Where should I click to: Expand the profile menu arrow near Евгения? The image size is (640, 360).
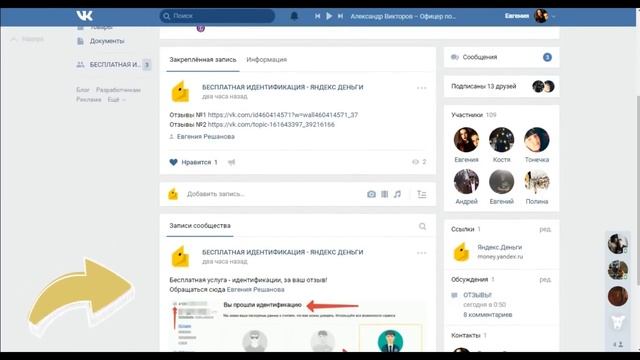[553, 16]
